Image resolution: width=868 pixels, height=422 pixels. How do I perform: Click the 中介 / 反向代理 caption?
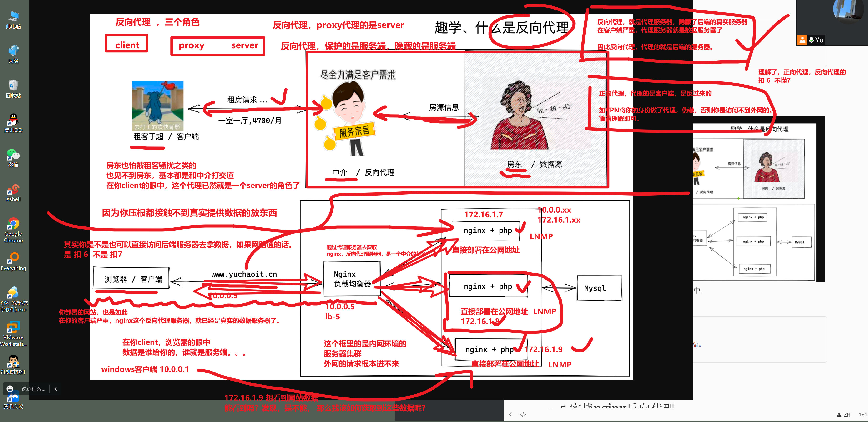pyautogui.click(x=363, y=172)
